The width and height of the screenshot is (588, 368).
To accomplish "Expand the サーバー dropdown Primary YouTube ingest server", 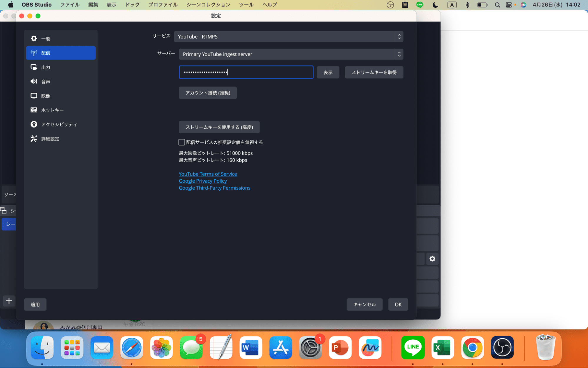I will 291,54.
